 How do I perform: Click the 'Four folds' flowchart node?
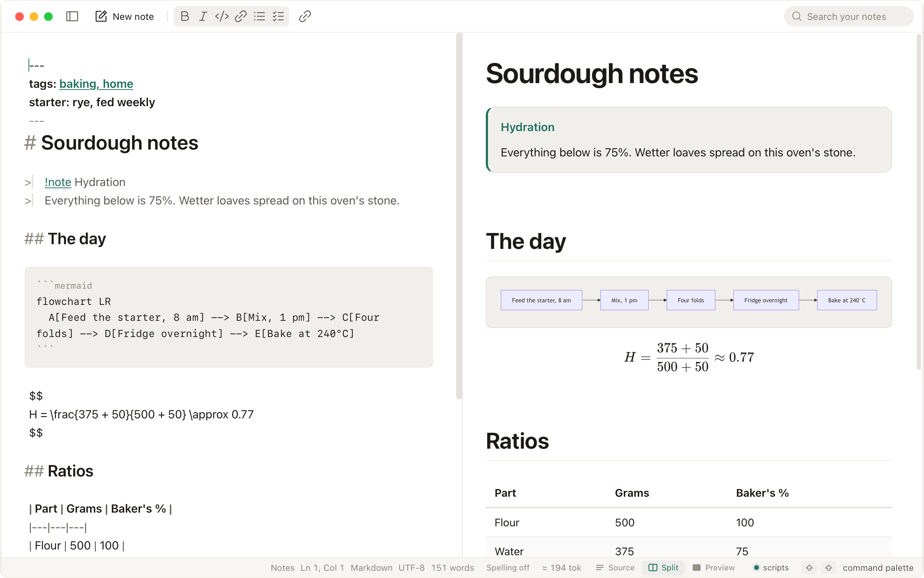point(691,300)
